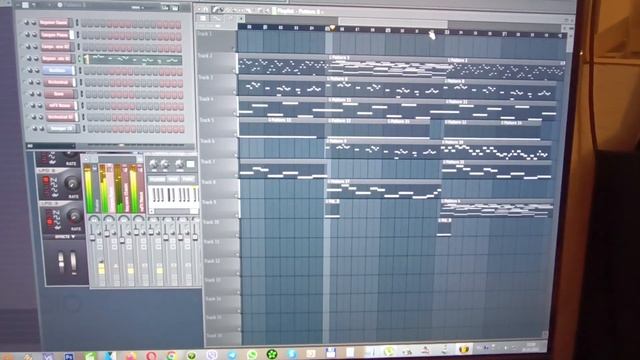Open the channel filter group dropdown below the rack
The image size is (640, 360).
[51, 145]
